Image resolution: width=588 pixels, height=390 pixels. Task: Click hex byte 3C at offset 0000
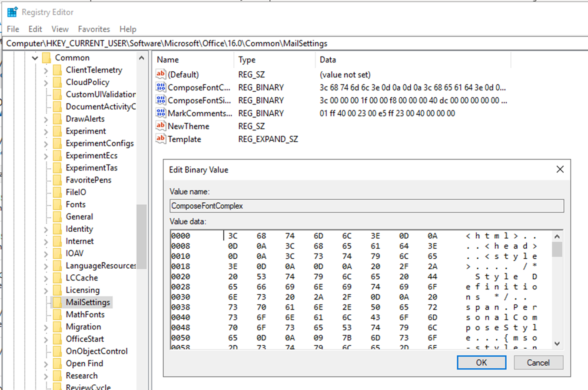(x=233, y=236)
